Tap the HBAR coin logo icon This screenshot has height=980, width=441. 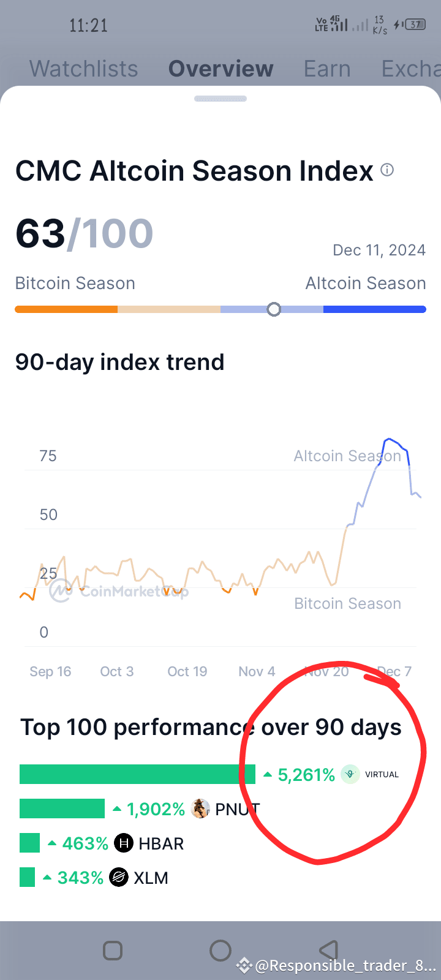tap(124, 843)
